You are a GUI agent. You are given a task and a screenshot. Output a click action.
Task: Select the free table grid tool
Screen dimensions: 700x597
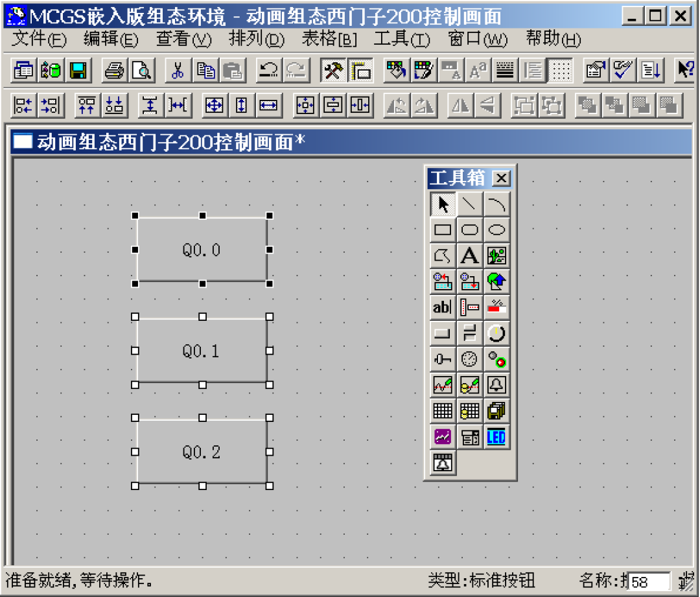coord(443,411)
